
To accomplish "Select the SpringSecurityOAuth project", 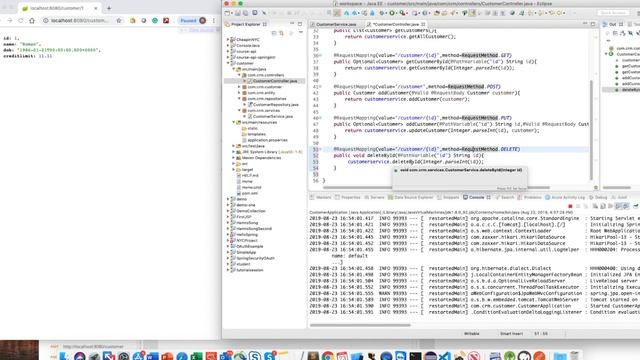I will pyautogui.click(x=253, y=258).
